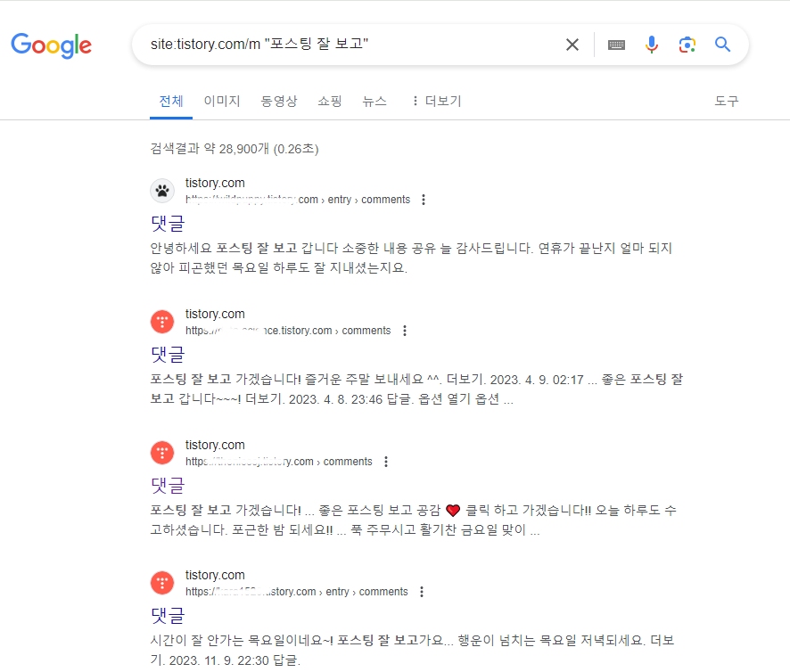Click the paw favicon of first result
The image size is (790, 672).
click(x=162, y=191)
